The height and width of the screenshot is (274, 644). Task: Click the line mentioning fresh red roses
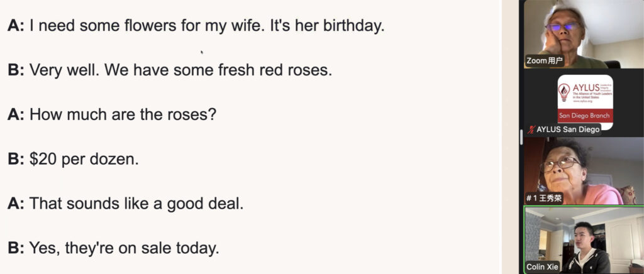pyautogui.click(x=169, y=70)
